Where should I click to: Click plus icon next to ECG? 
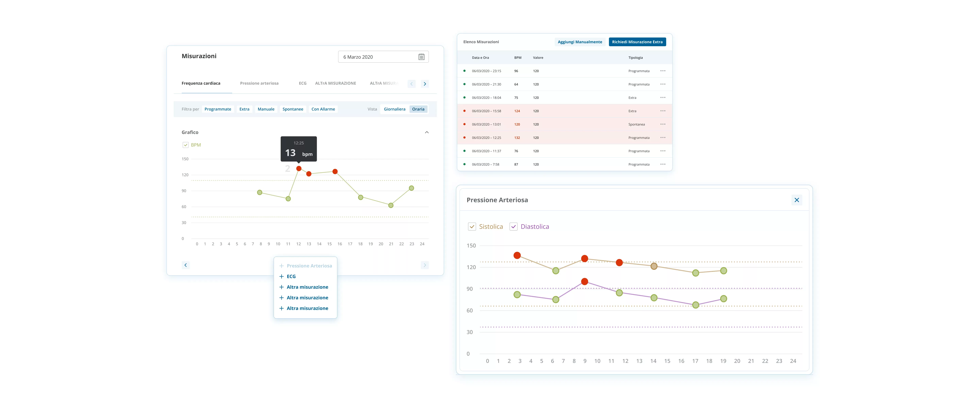point(282,276)
